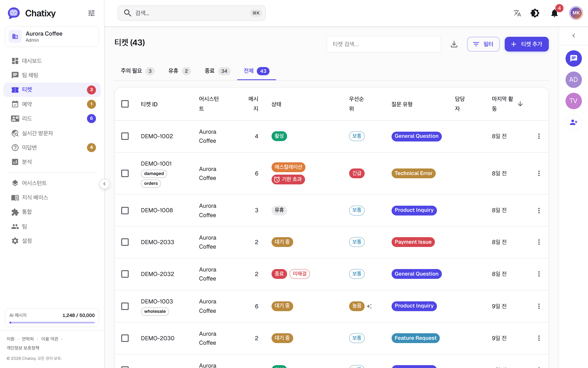This screenshot has height=368, width=588.
Task: Open 리드 in sidebar
Action: 52,119
